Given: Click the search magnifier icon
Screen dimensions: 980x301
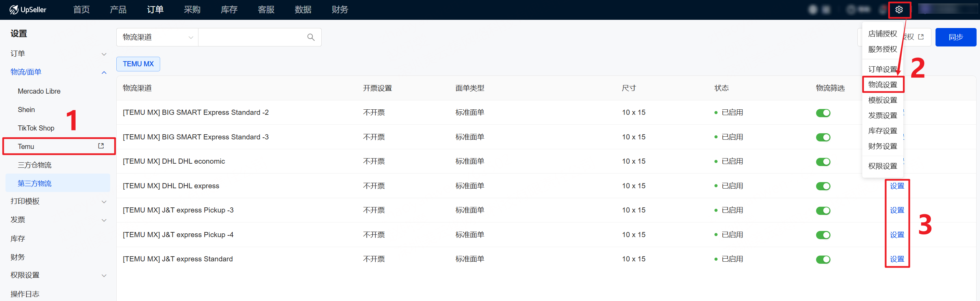Looking at the screenshot, I should click(311, 37).
